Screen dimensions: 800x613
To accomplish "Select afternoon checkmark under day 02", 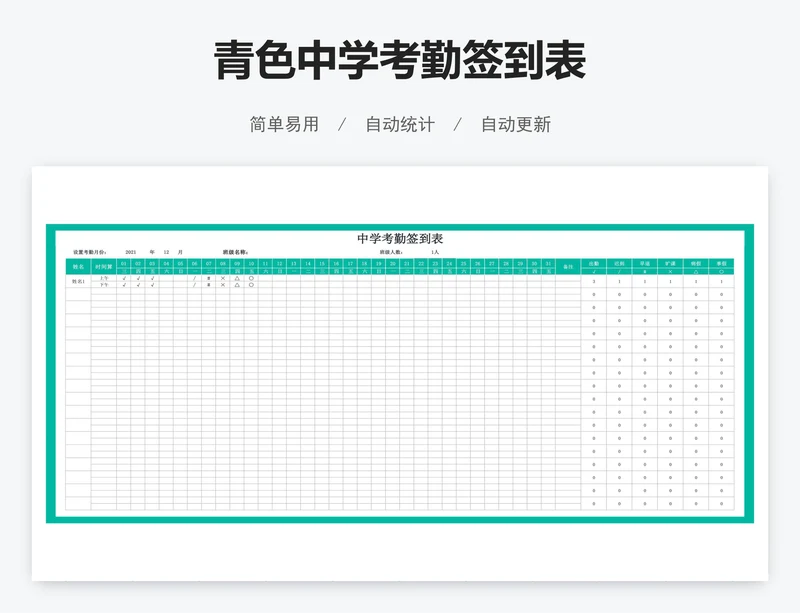I will [x=138, y=285].
